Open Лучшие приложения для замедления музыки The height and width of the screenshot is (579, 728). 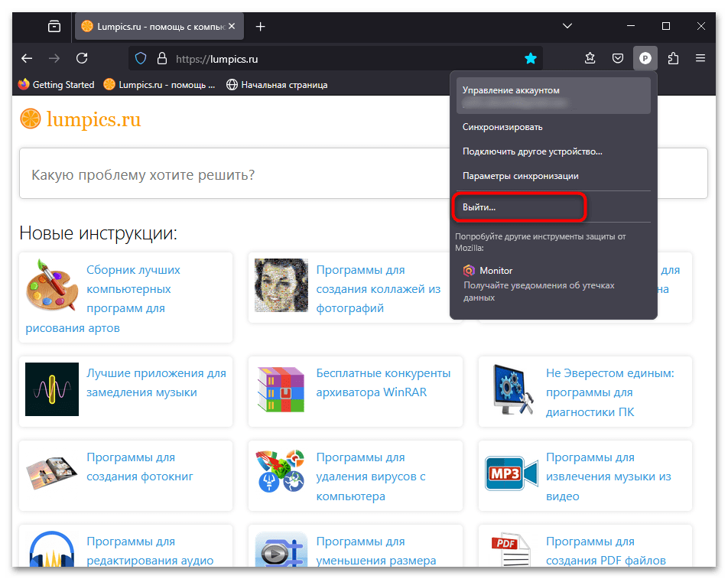[157, 383]
